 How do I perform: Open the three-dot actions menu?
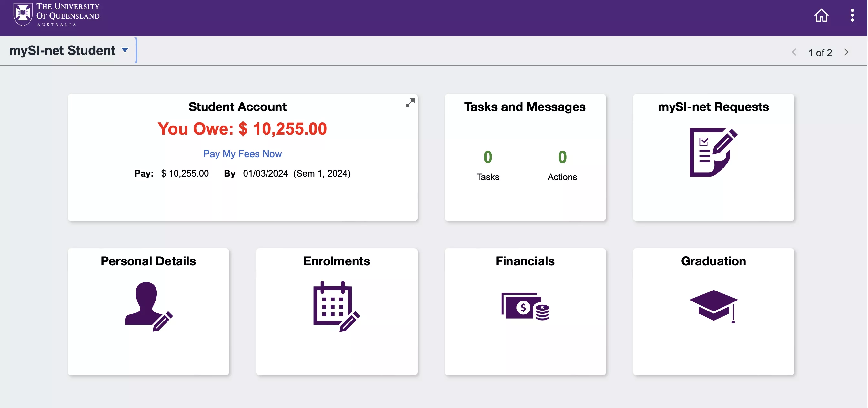point(852,15)
